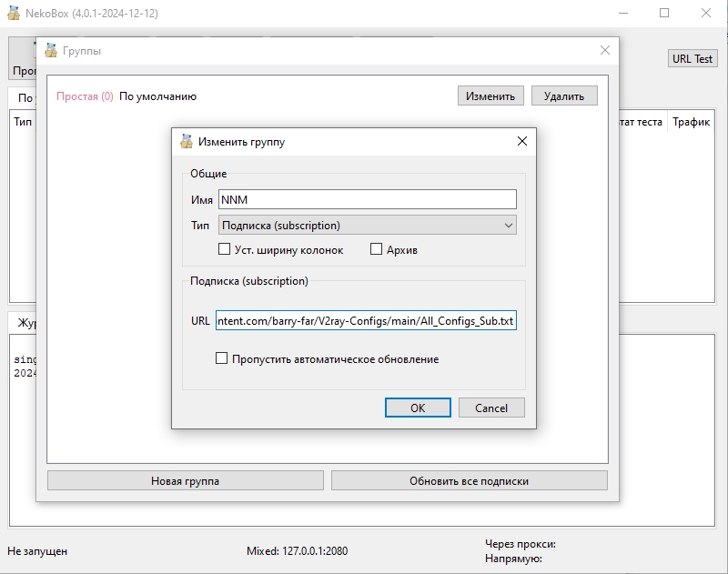Enable Пропустить автоматическое обновление

tap(221, 359)
